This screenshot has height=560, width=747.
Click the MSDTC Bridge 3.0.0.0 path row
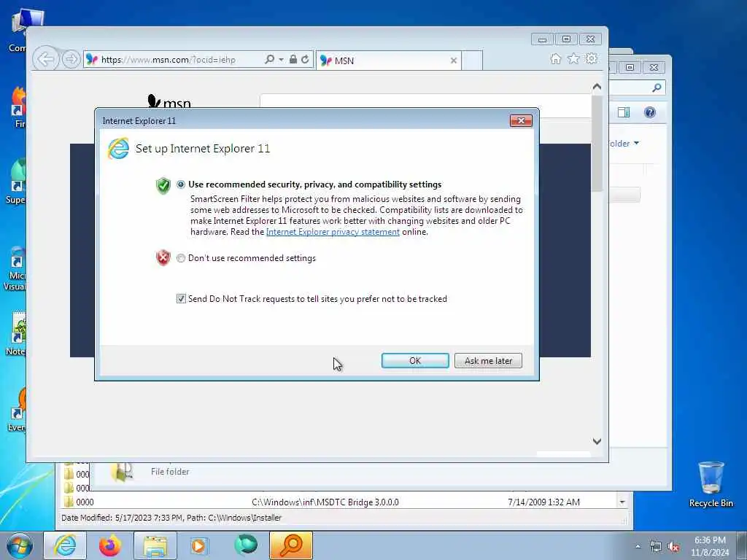(325, 502)
